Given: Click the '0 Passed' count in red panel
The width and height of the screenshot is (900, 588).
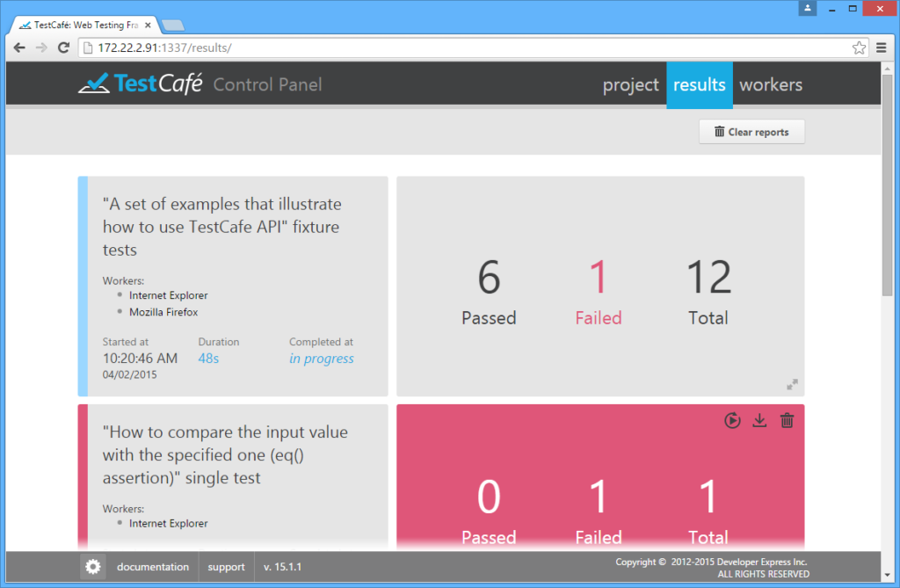Looking at the screenshot, I should point(489,511).
